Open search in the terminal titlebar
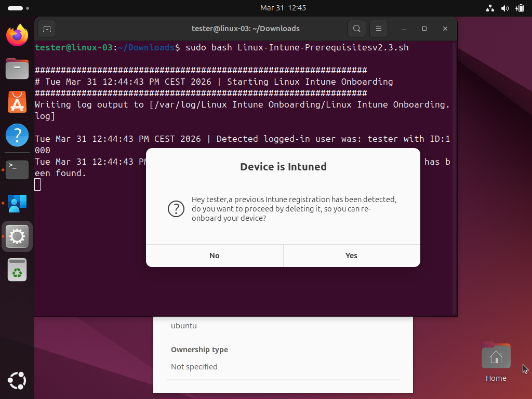This screenshot has width=532, height=399. (356, 29)
